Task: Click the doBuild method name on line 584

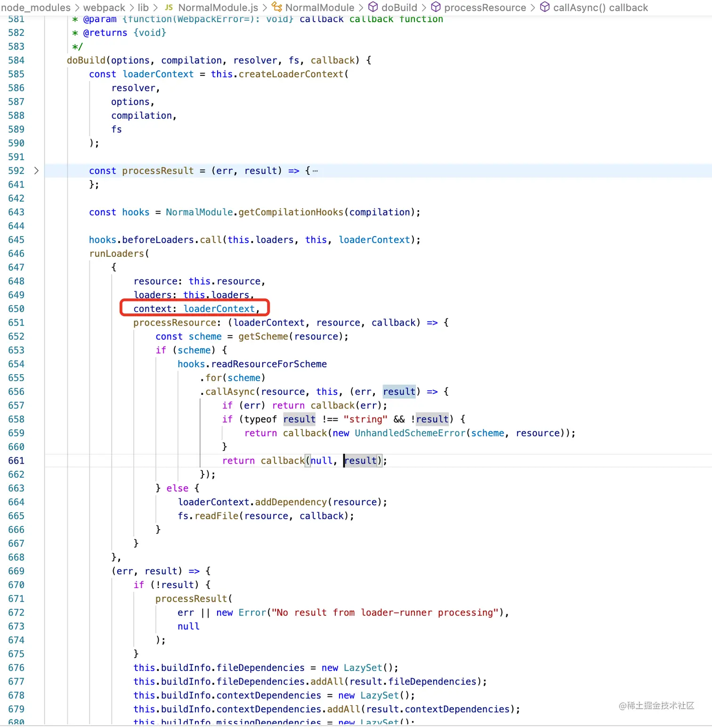Action: click(x=86, y=60)
